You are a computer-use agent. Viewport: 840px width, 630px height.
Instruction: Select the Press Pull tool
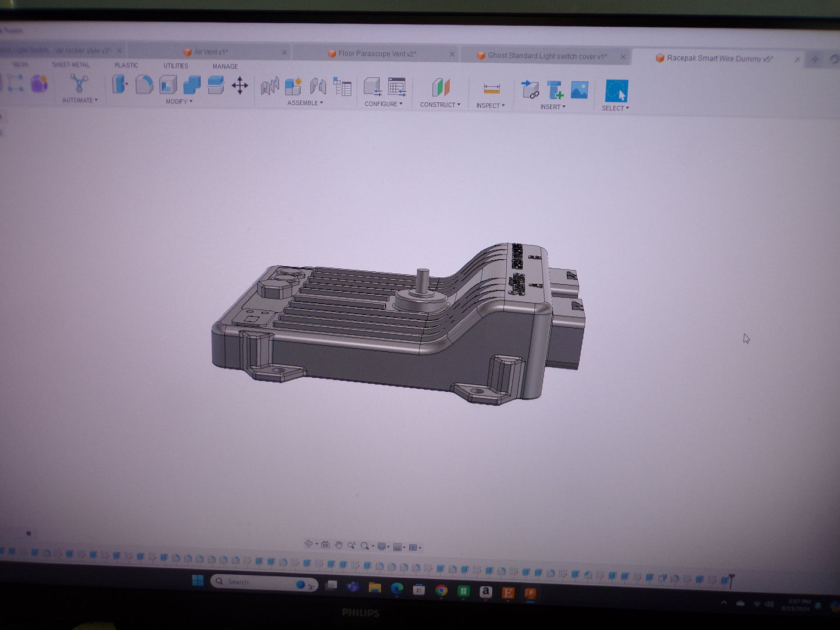(120, 84)
